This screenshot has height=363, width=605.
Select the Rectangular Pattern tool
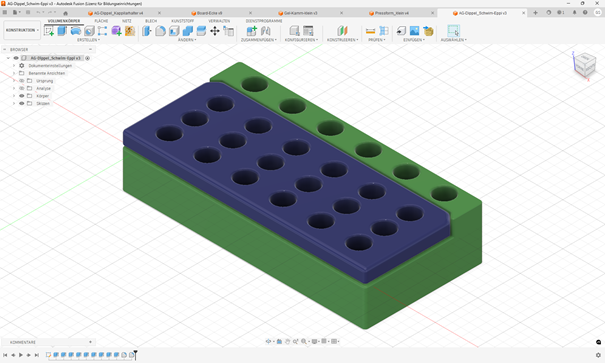pyautogui.click(x=103, y=31)
